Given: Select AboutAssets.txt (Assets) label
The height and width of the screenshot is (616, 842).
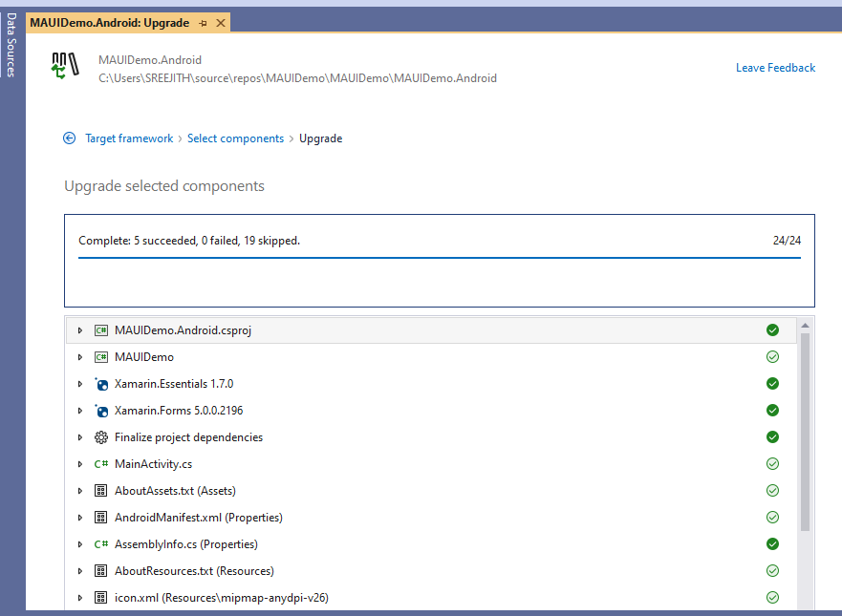Looking at the screenshot, I should pos(175,491).
